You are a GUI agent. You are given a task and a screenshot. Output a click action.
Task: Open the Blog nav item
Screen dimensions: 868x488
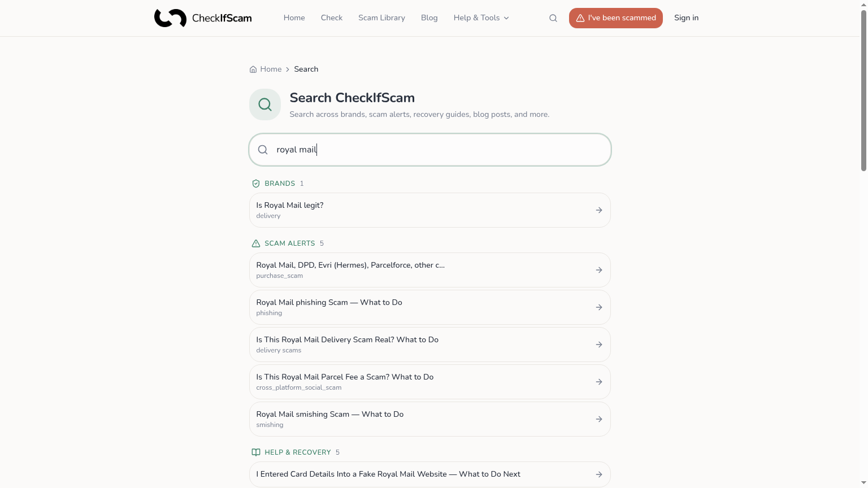tap(429, 18)
